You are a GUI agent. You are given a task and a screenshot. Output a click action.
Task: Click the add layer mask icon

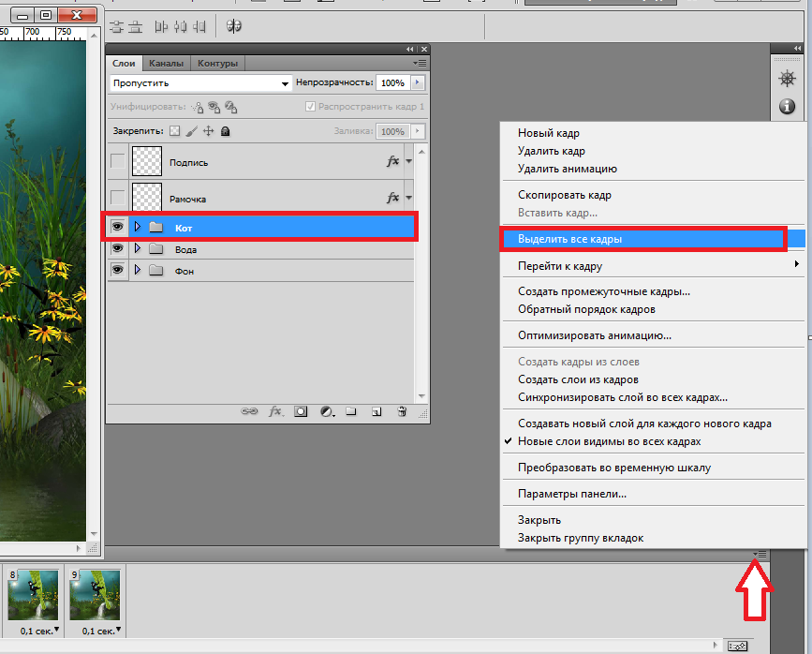[x=302, y=411]
